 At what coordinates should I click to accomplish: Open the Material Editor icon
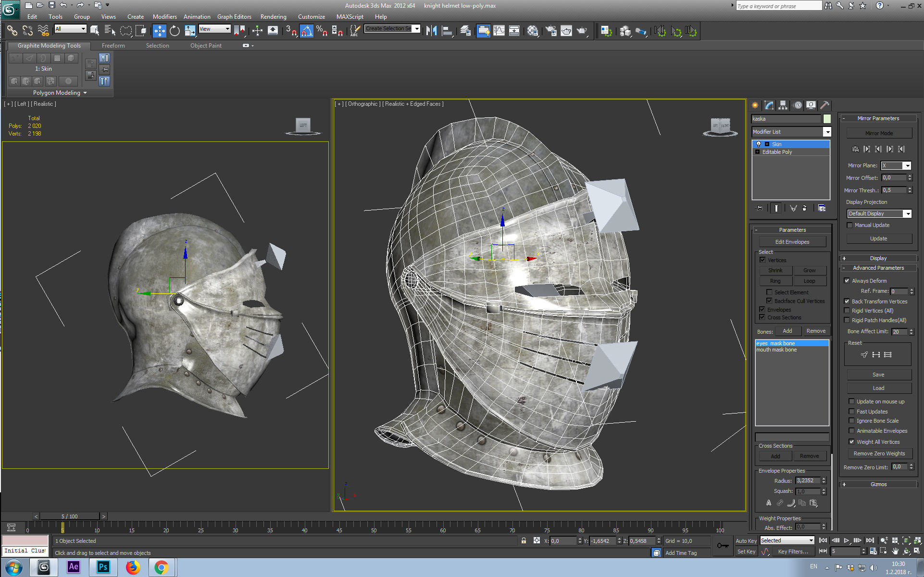(x=533, y=31)
